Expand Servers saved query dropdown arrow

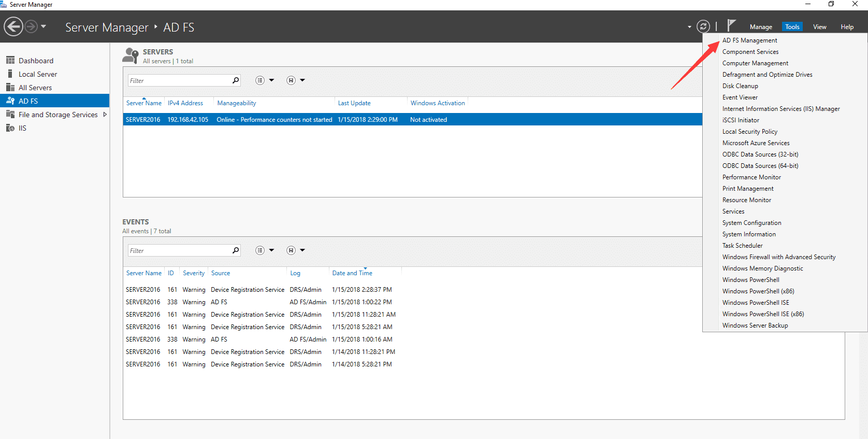click(302, 80)
